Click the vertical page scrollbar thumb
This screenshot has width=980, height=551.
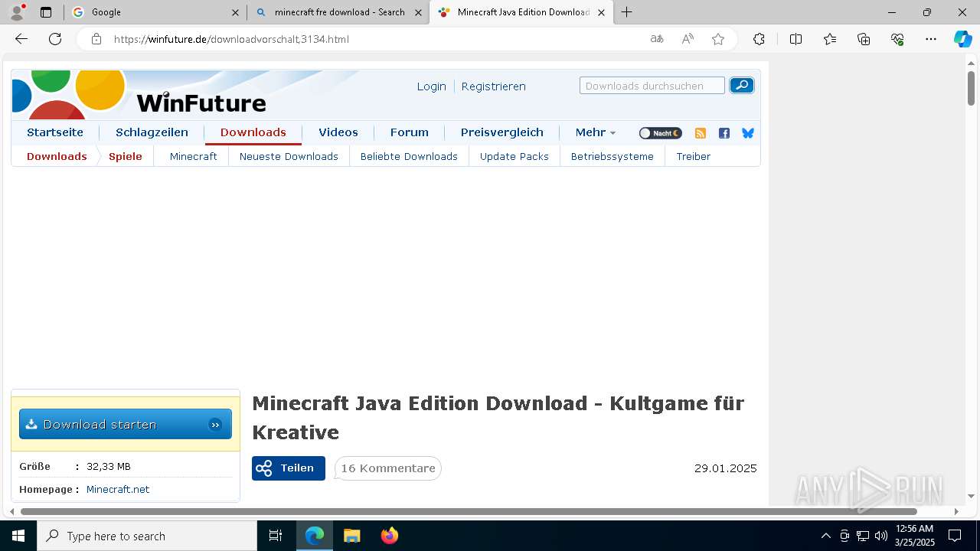pyautogui.click(x=971, y=87)
